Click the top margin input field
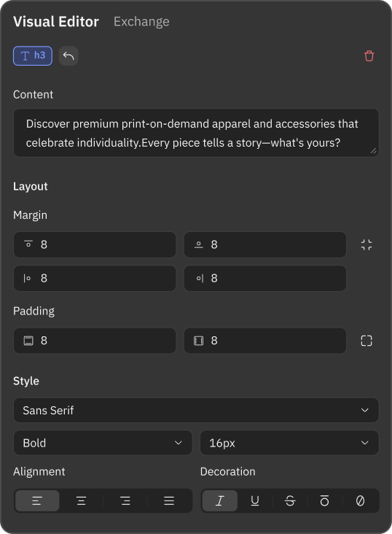Screen dimensions: 392x534 (x=95, y=244)
